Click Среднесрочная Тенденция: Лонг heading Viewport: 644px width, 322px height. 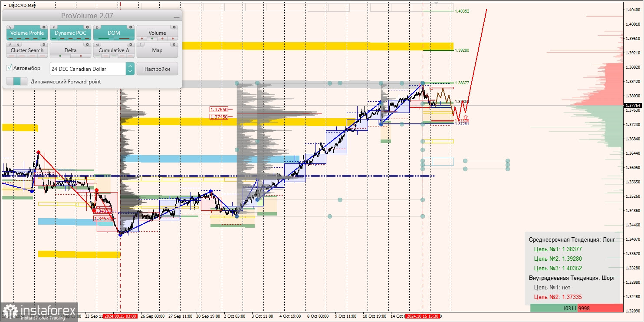pyautogui.click(x=572, y=239)
